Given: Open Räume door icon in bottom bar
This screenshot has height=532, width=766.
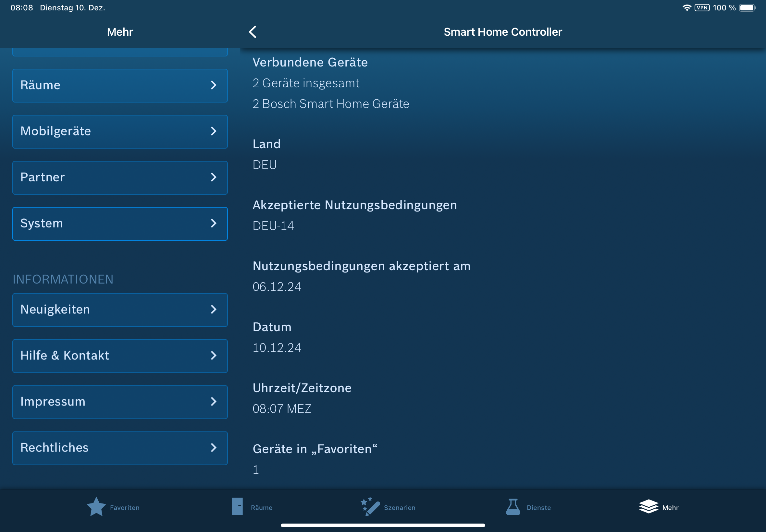Looking at the screenshot, I should (x=237, y=507).
